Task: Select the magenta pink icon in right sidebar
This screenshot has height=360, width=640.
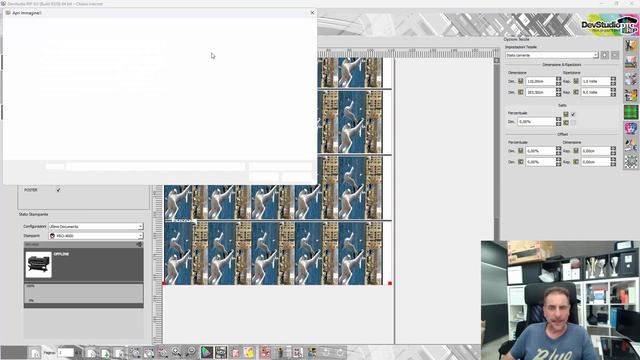Action: [631, 128]
